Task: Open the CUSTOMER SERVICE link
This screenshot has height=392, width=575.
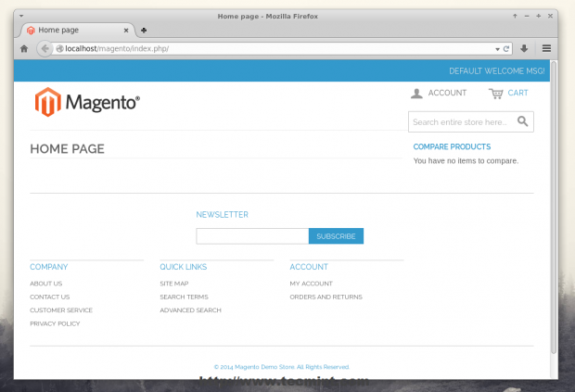Action: coord(61,310)
